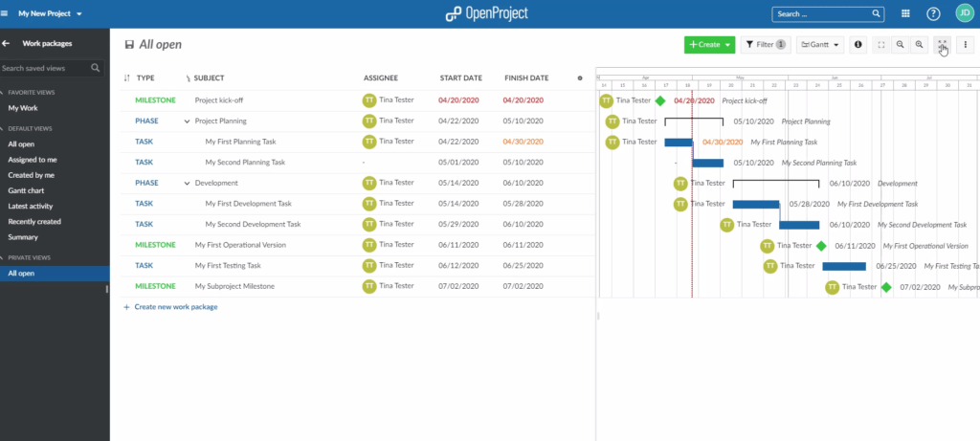Open My Second Development Task subject
The image size is (980, 441).
(253, 224)
